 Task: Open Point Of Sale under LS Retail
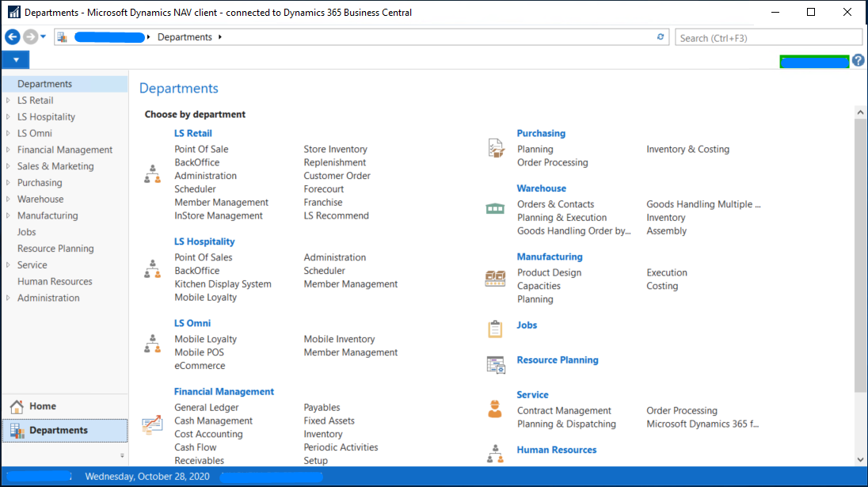pos(201,149)
